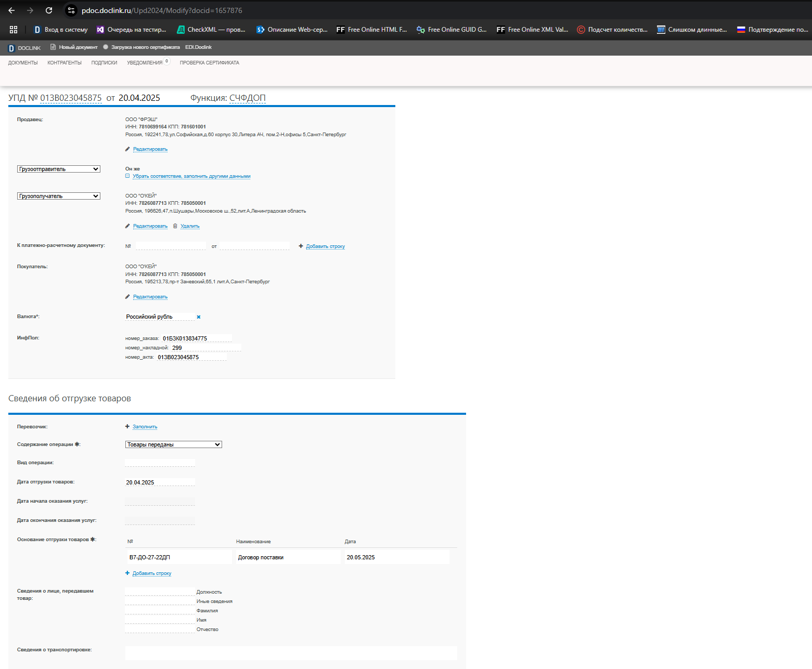Open 'Описание Web-сер...' bookmark

(292, 30)
